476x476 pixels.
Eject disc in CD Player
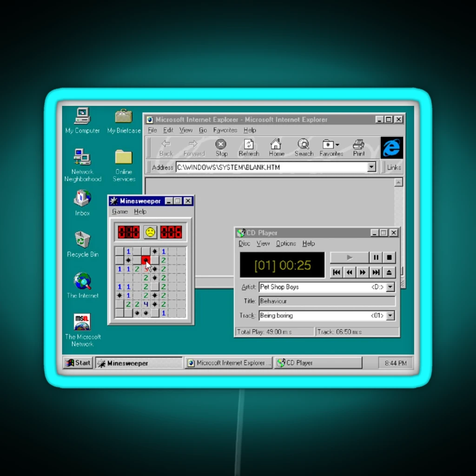point(389,272)
